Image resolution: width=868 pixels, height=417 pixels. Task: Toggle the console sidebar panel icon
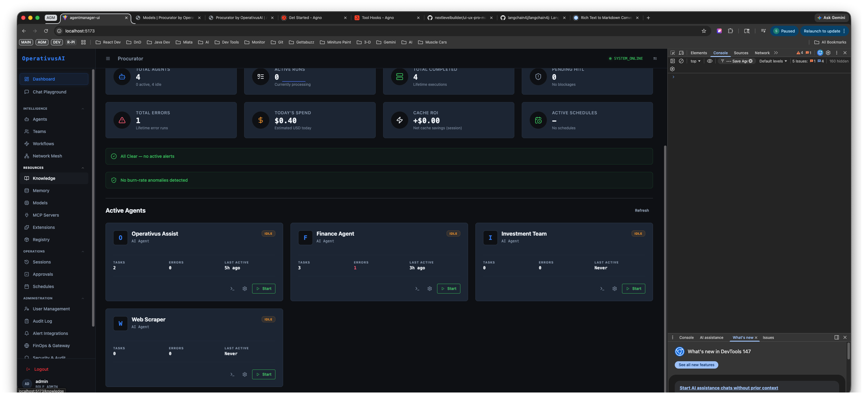(x=673, y=61)
